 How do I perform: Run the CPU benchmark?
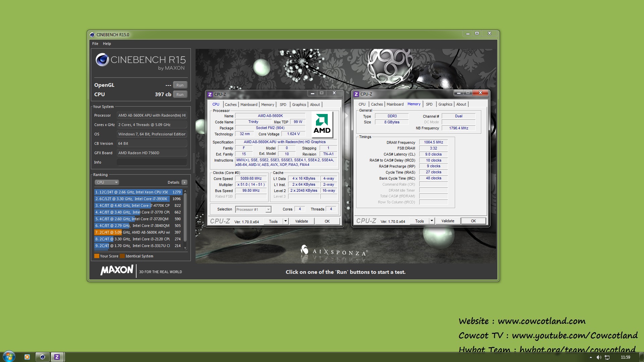click(x=180, y=95)
